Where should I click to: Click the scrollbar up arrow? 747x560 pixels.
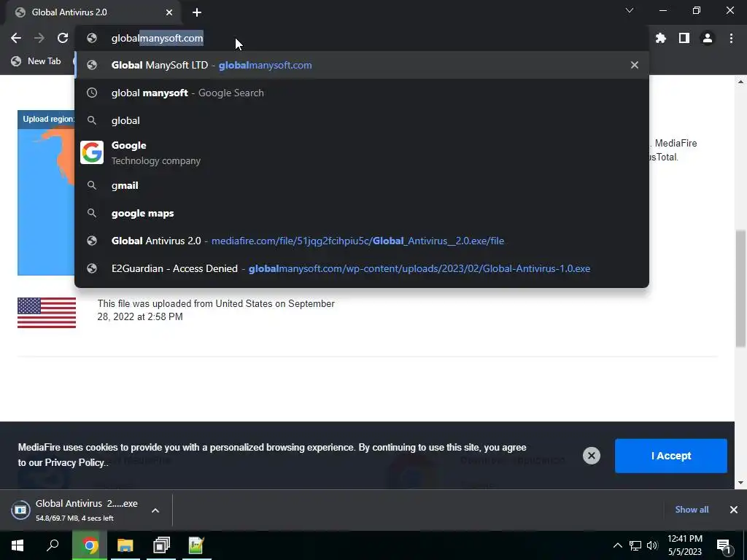click(740, 82)
